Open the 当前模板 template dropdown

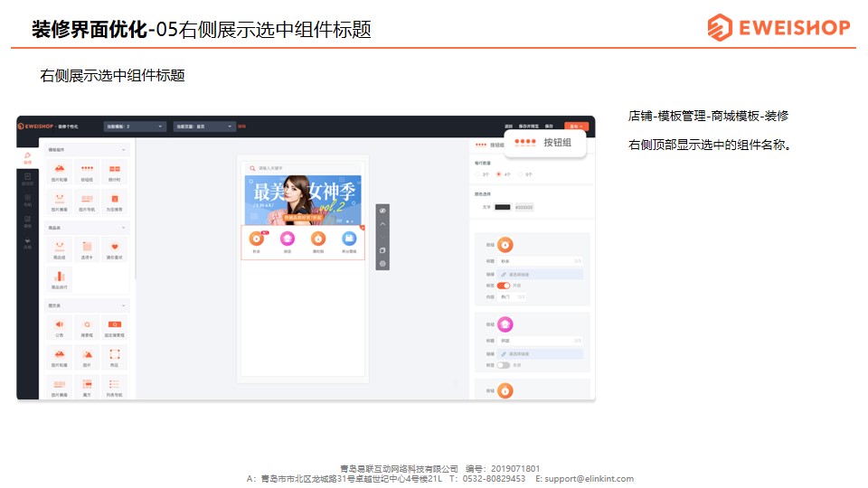tap(135, 127)
